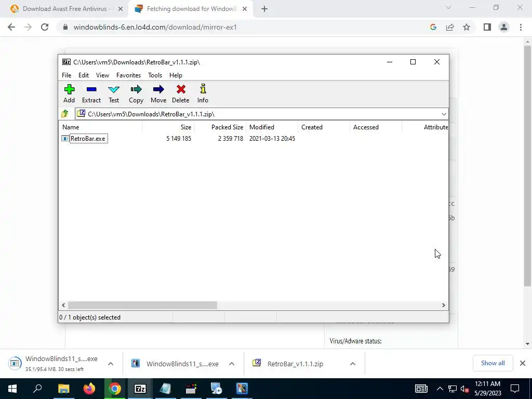Screen dimensions: 532x399
Task: Click the packed size 2 359 718
Action: [x=231, y=138]
